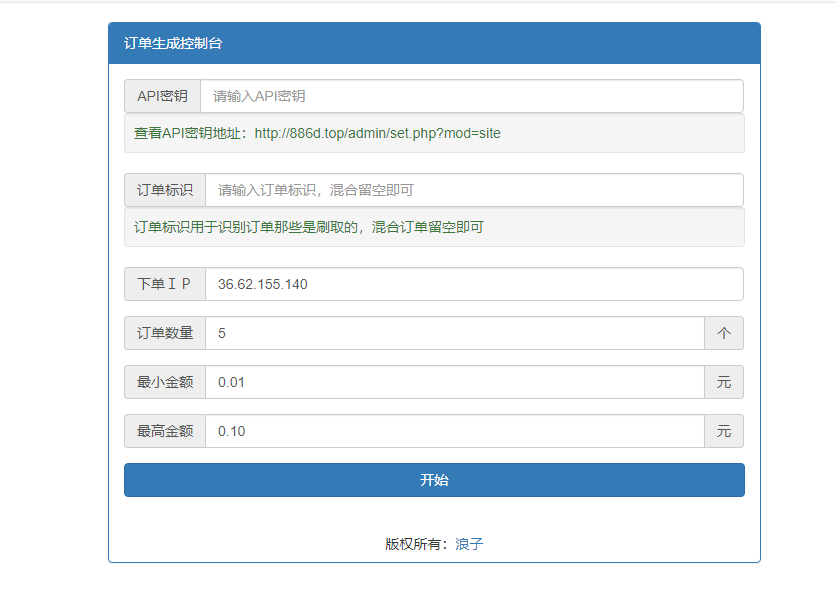
Task: Click the 下单IP label prefix
Action: tap(164, 284)
